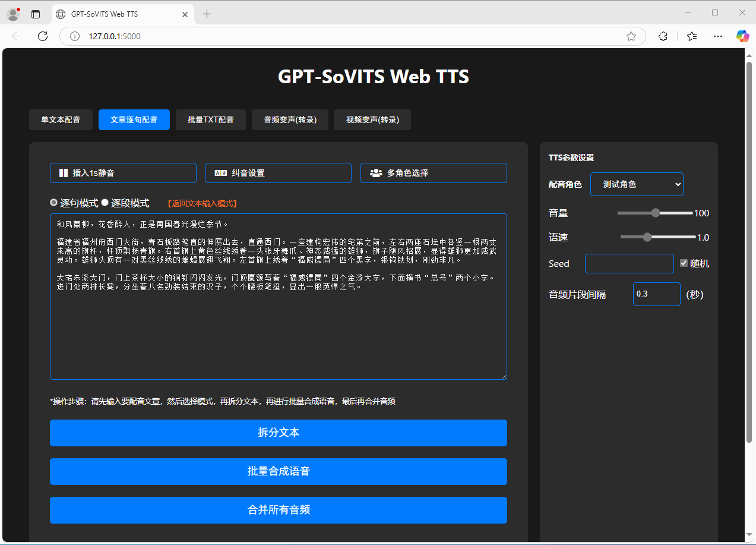Open the browser Extensions puzzle icon
The image size is (756, 545).
663,36
